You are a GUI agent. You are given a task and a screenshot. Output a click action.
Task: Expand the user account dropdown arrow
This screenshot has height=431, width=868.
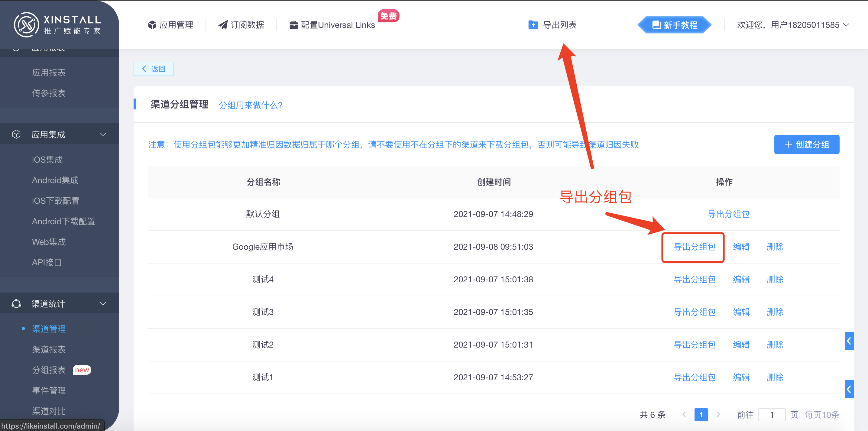tap(846, 25)
